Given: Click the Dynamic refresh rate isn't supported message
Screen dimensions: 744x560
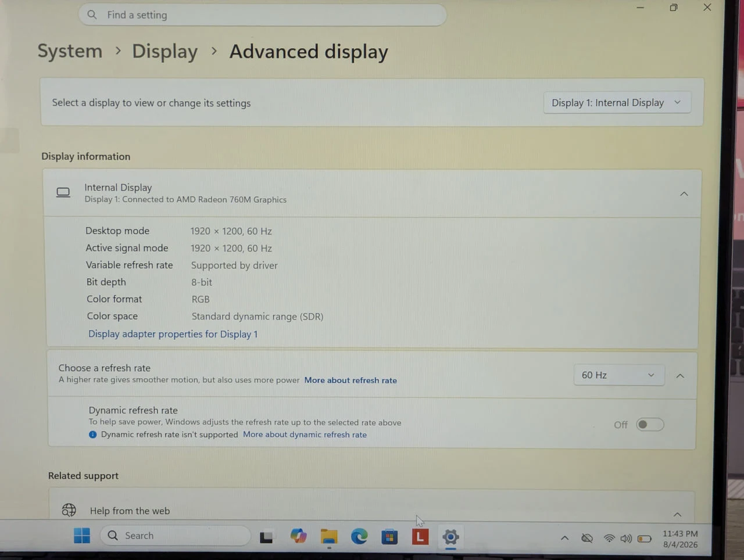Looking at the screenshot, I should click(x=169, y=435).
